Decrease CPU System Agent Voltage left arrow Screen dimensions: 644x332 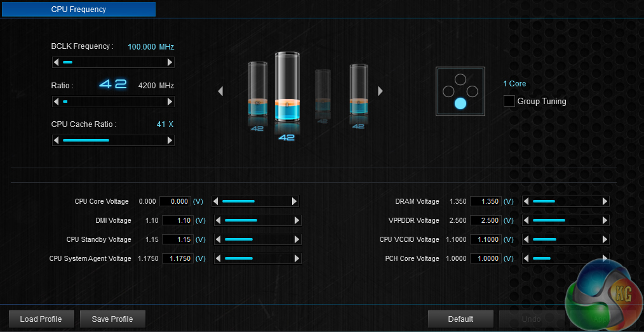pyautogui.click(x=218, y=258)
